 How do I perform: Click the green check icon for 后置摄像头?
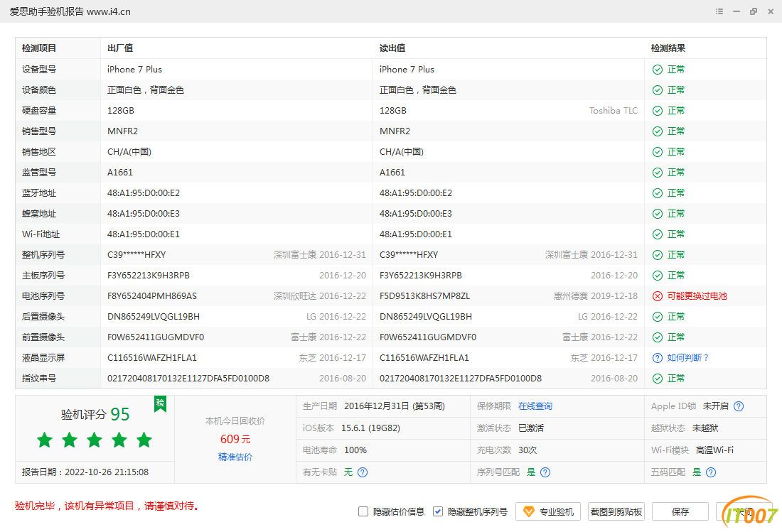pyautogui.click(x=658, y=317)
